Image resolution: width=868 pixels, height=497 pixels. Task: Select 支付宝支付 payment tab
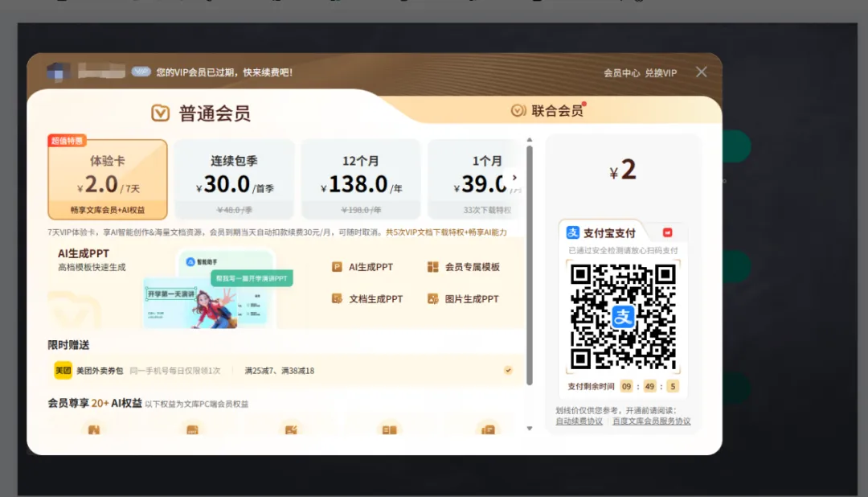click(x=600, y=233)
